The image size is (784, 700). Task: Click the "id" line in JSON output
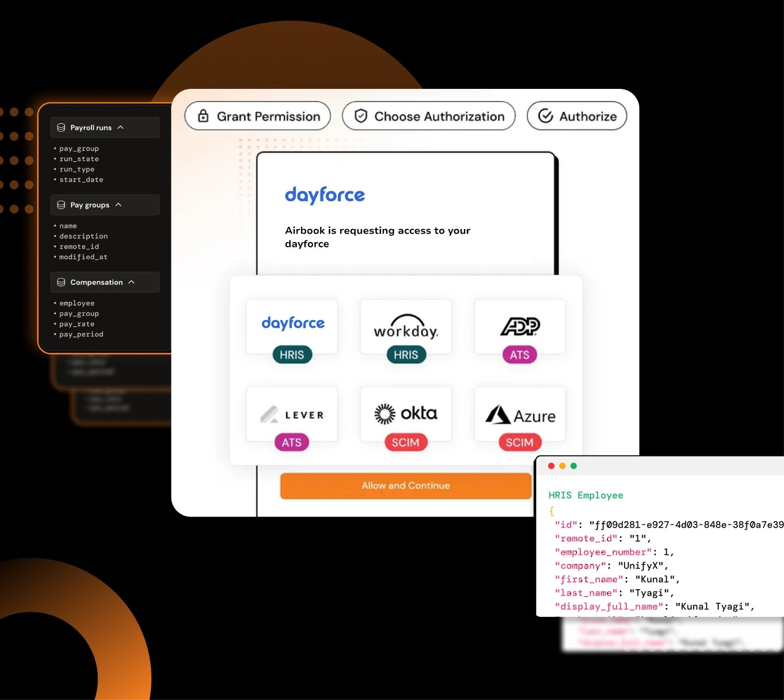(x=669, y=524)
